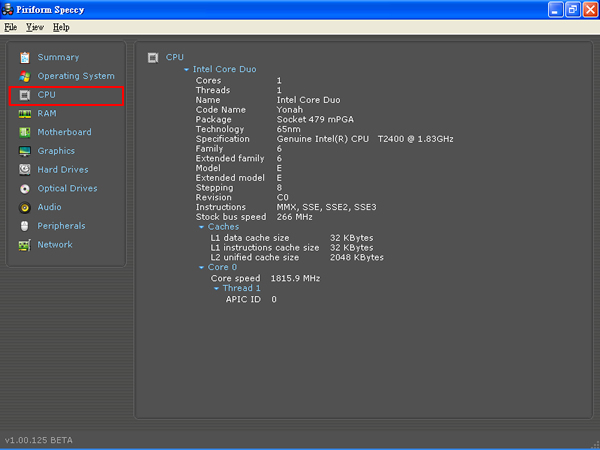
Task: Click the Revision value C0
Action: (x=282, y=197)
